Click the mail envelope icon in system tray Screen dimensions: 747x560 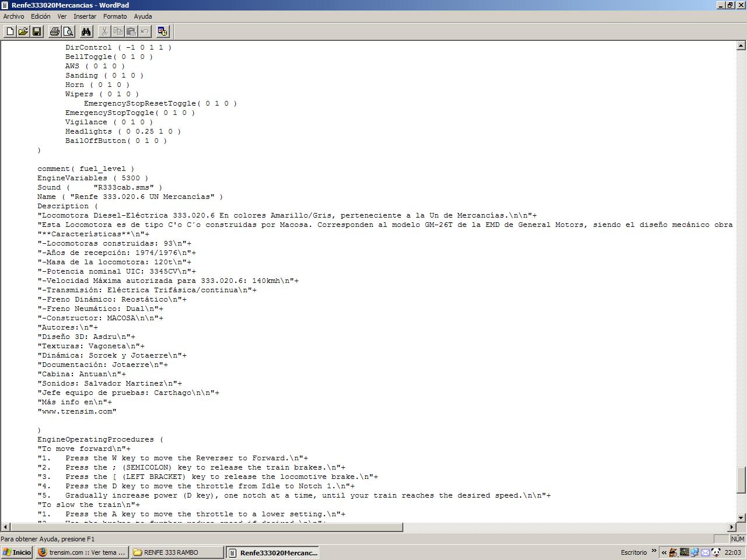705,552
